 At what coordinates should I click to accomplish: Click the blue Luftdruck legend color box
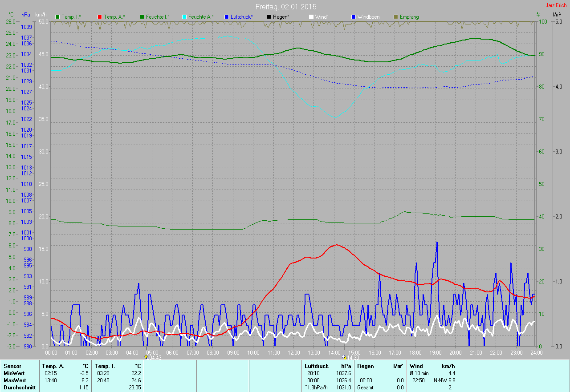tap(226, 17)
